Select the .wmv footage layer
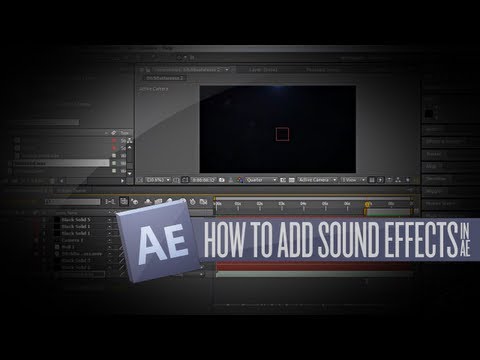 [81, 254]
